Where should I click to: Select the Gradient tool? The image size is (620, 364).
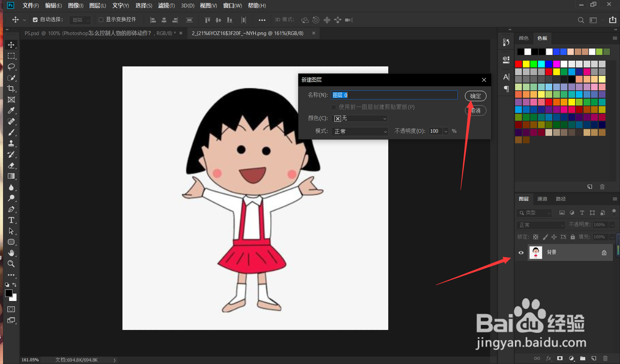(11, 176)
